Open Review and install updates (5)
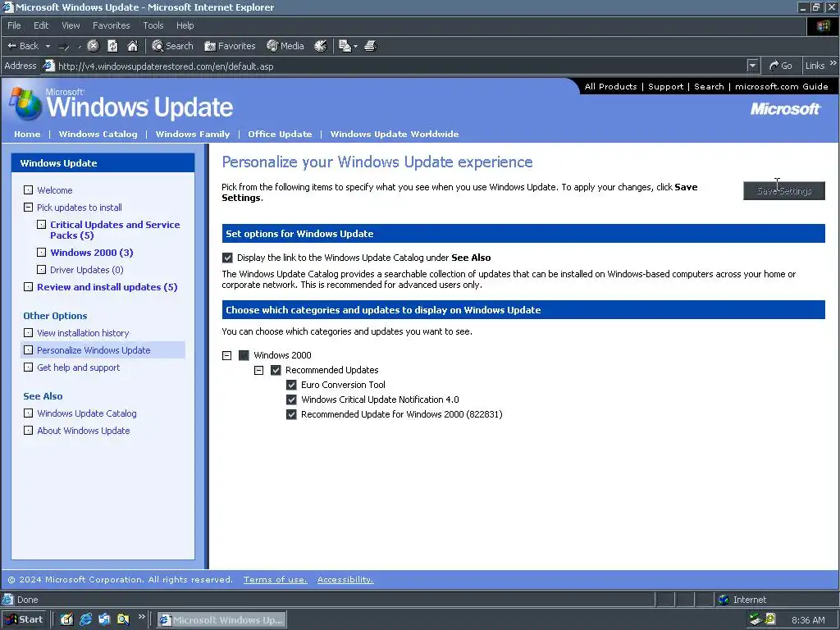840x630 pixels. 107,286
